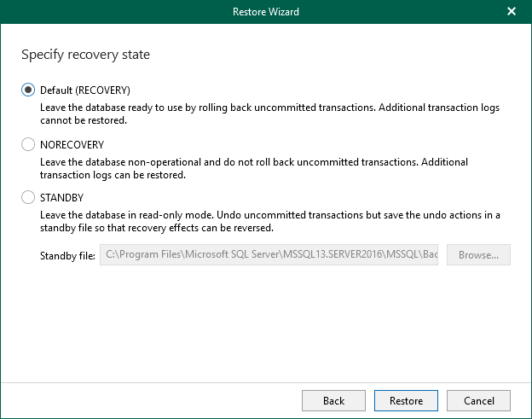Select the STANDBY radio option
Image resolution: width=532 pixels, height=419 pixels.
coord(28,197)
